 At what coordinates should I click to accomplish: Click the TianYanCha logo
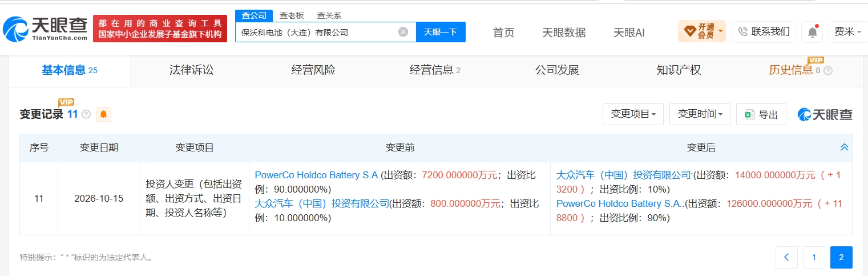pyautogui.click(x=45, y=29)
